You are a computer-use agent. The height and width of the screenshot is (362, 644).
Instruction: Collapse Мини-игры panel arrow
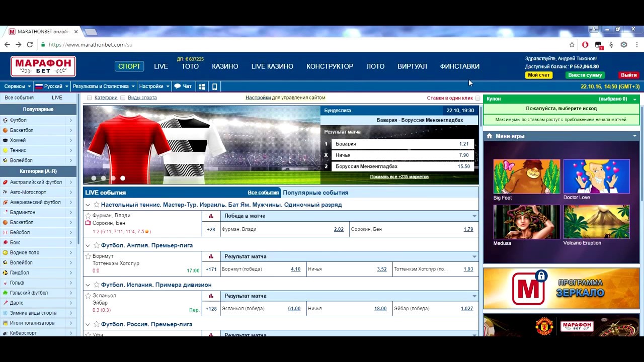[634, 136]
